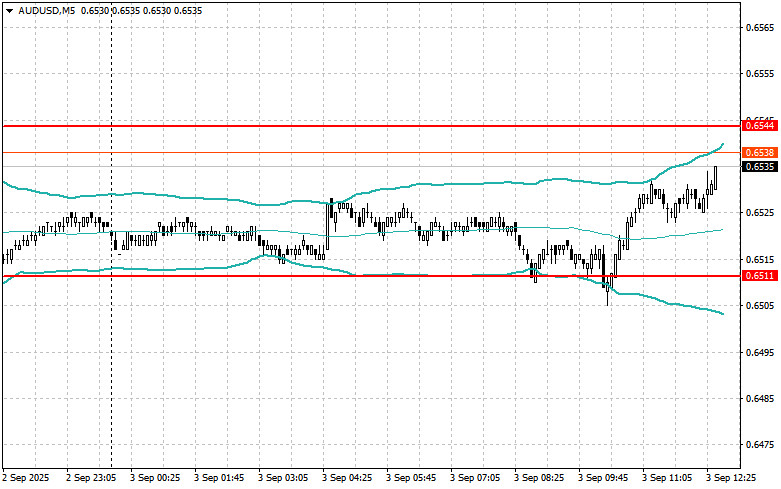Click the 3 Sep 03:05 time label
Screen dimensions: 781x489
(x=283, y=478)
